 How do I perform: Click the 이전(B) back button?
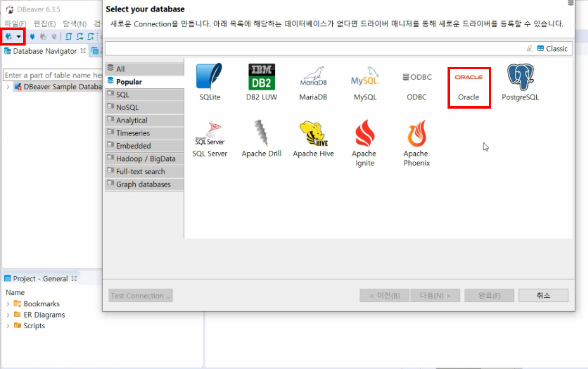(x=384, y=295)
